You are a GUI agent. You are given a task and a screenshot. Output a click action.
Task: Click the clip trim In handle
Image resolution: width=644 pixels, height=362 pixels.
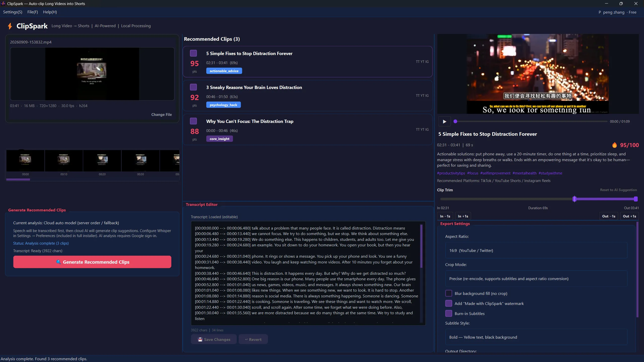pos(574,199)
